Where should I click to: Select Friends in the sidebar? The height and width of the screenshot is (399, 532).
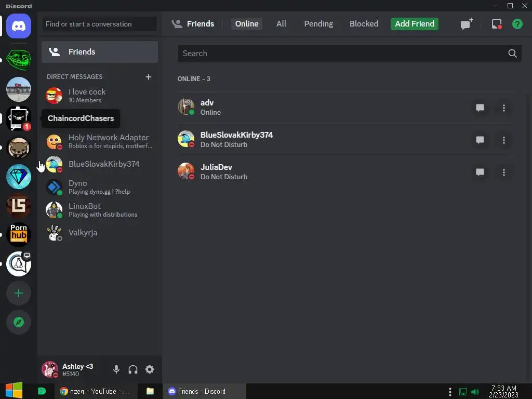(100, 52)
